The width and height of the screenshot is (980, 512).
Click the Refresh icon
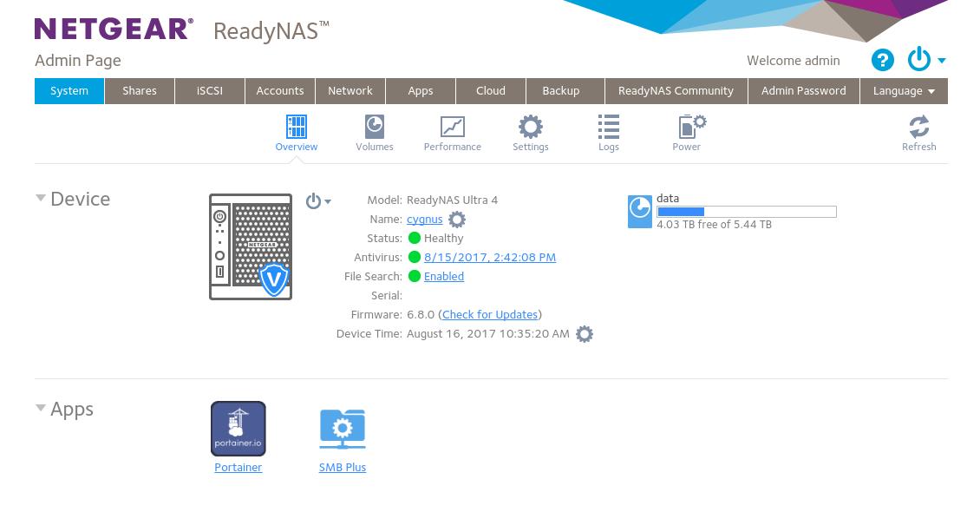click(918, 127)
